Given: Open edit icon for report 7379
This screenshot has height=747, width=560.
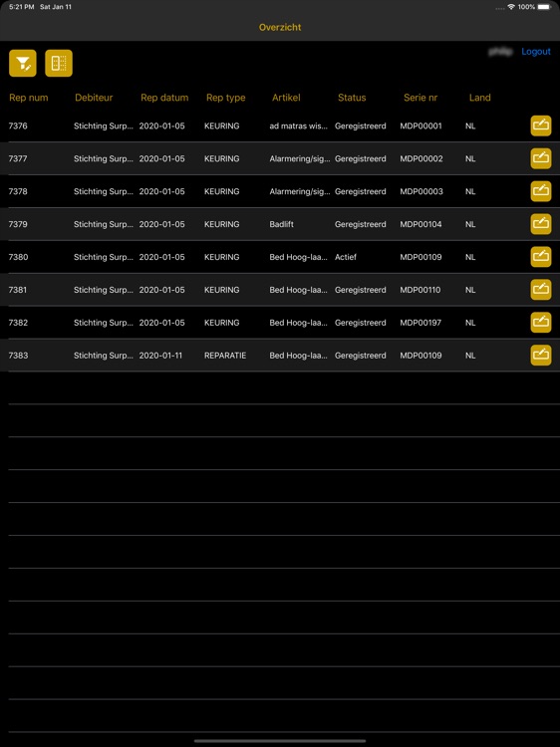Looking at the screenshot, I should point(541,224).
